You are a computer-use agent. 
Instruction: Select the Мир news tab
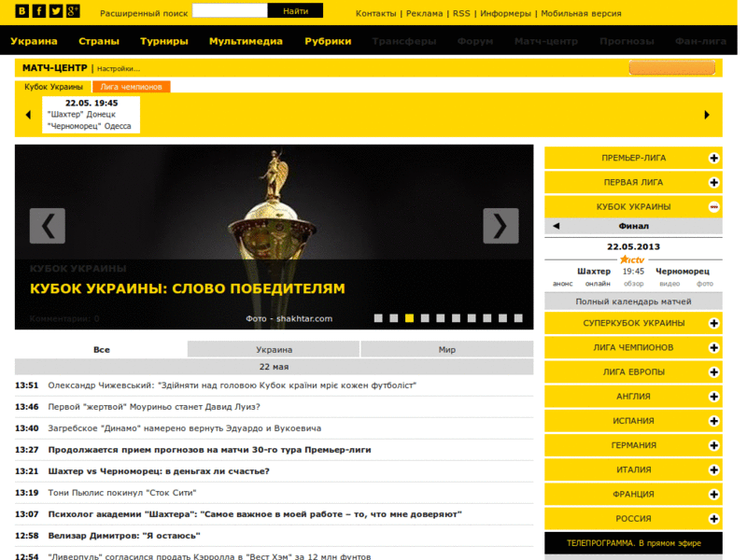coord(447,349)
